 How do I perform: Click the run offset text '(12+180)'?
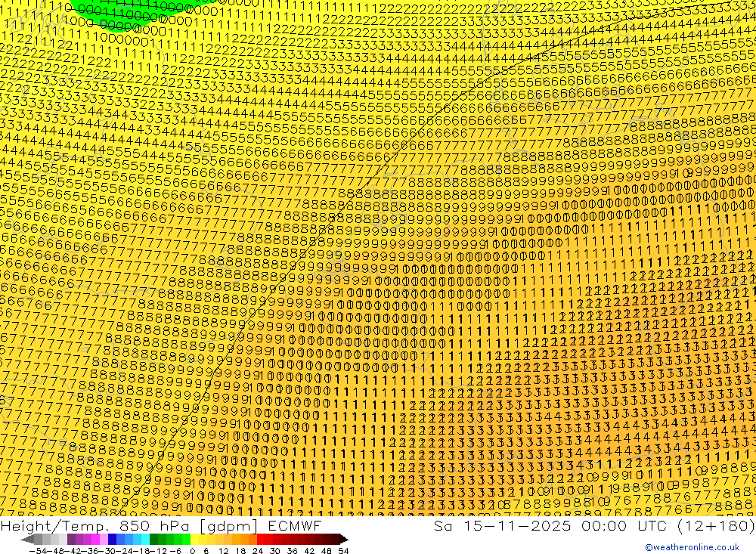(x=716, y=525)
